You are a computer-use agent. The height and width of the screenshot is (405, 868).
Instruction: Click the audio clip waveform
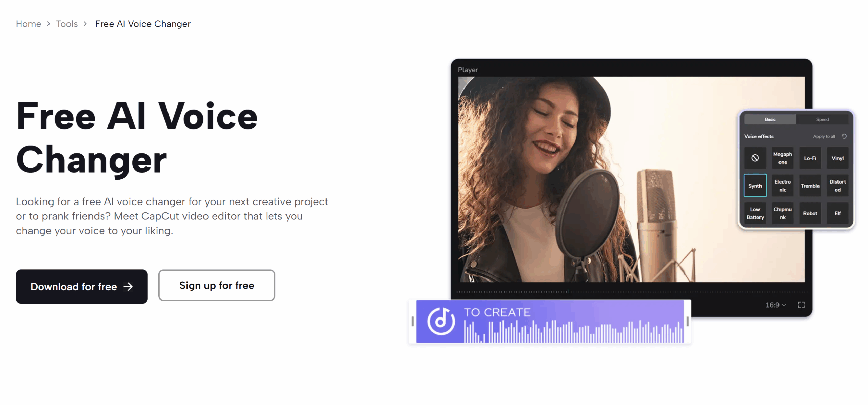(573, 332)
